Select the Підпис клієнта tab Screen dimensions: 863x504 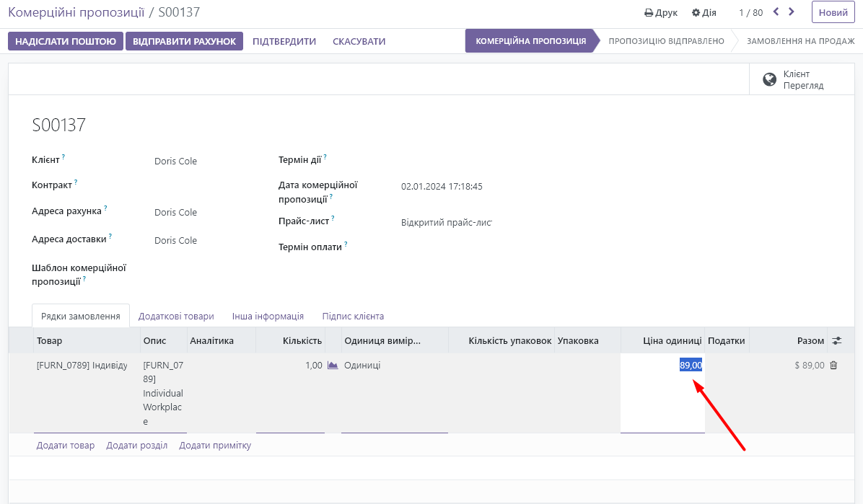click(353, 316)
